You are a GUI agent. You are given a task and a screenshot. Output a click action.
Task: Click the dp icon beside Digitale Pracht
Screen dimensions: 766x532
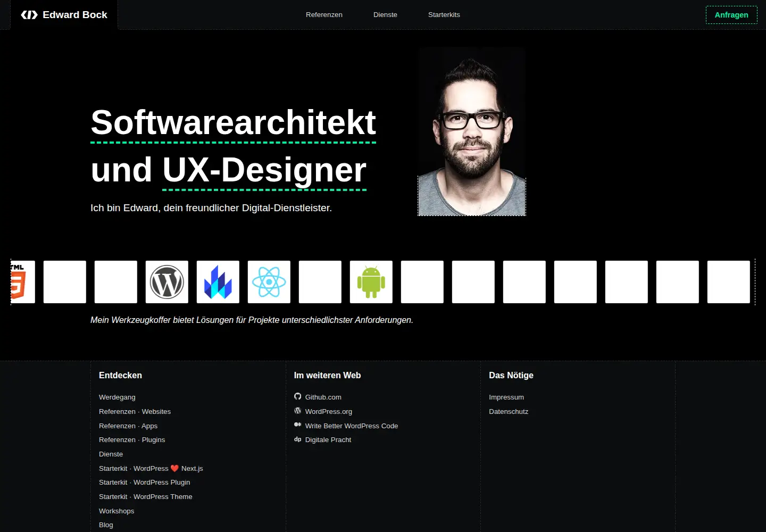[298, 439]
